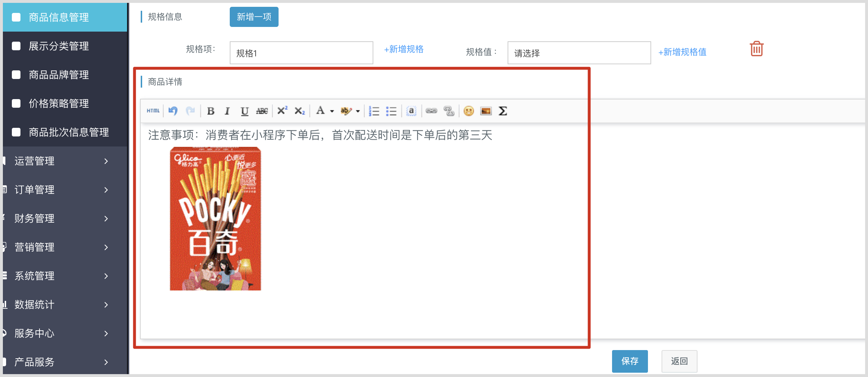This screenshot has height=377, width=868.
Task: Click the +新增规格值 link
Action: tap(682, 52)
